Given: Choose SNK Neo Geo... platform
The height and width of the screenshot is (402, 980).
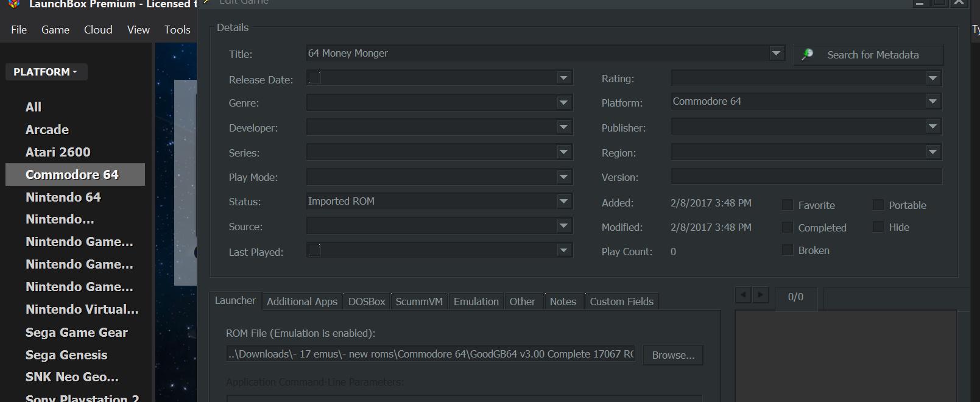Looking at the screenshot, I should (x=72, y=377).
